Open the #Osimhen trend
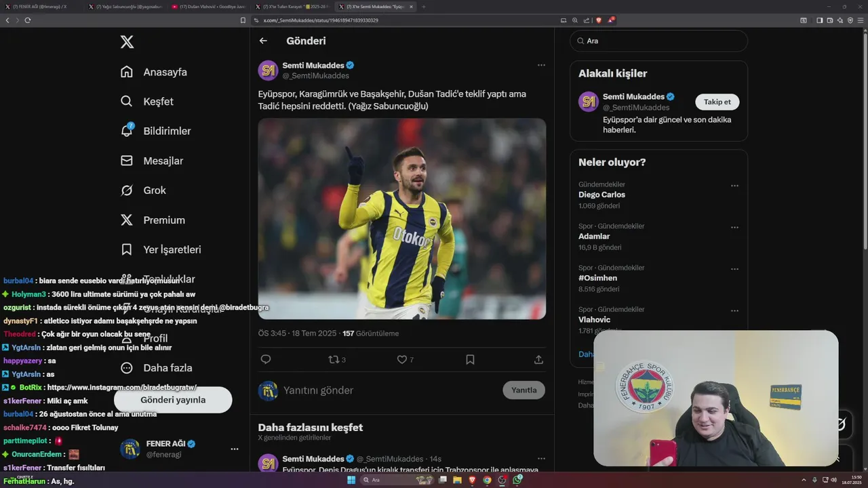 coord(597,278)
